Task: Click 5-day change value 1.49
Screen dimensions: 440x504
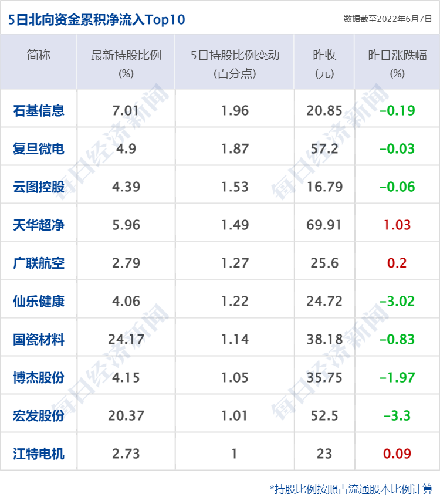Action: click(x=235, y=225)
